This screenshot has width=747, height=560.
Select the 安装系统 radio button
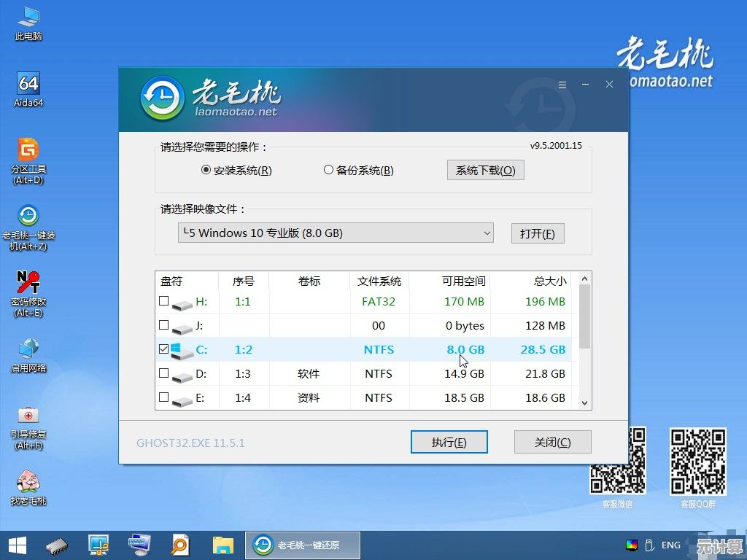(x=206, y=170)
